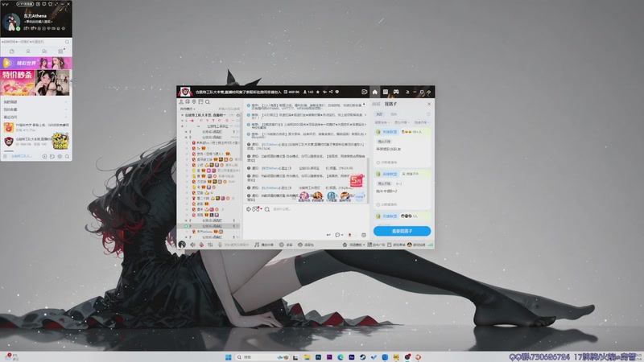Click the 东方Athena profile avatar
Viewport: 644px width, 362px height.
[x=11, y=22]
